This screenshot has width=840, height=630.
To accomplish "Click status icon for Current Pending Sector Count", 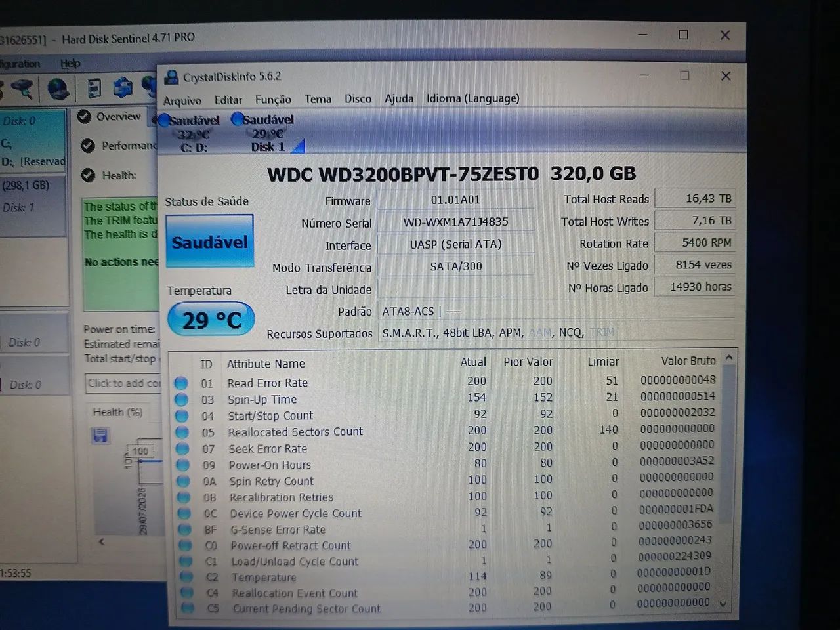I will point(188,608).
